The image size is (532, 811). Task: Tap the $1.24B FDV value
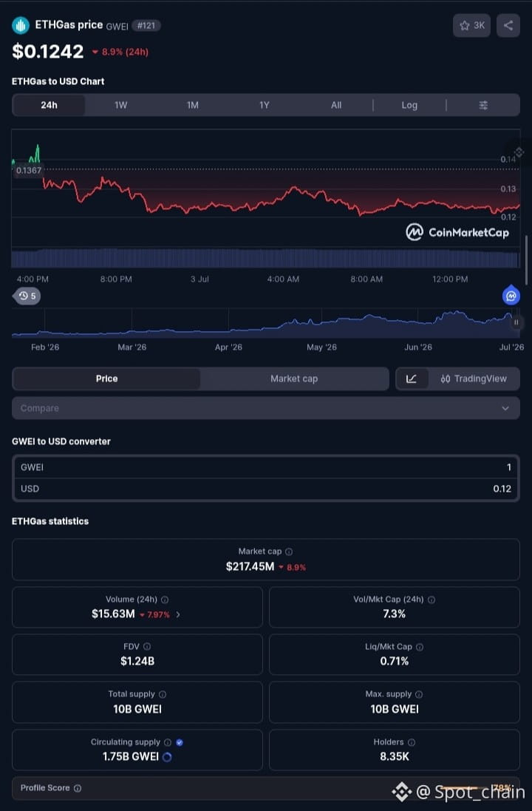click(137, 661)
